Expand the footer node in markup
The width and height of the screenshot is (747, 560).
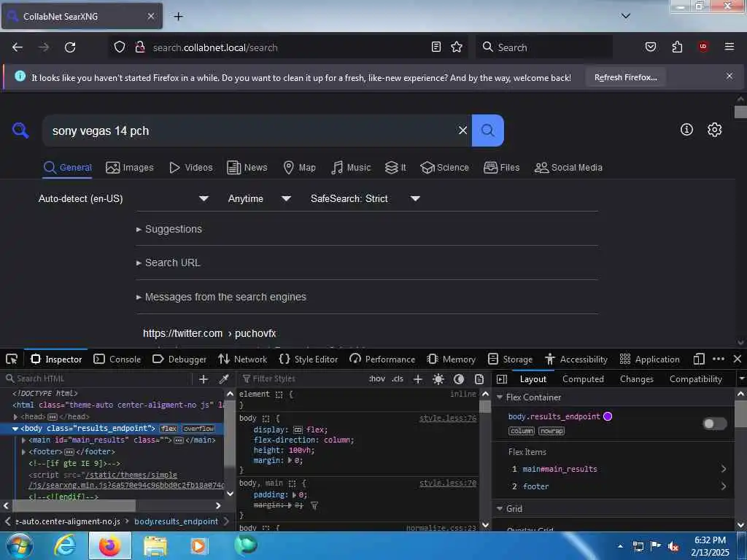pyautogui.click(x=24, y=451)
